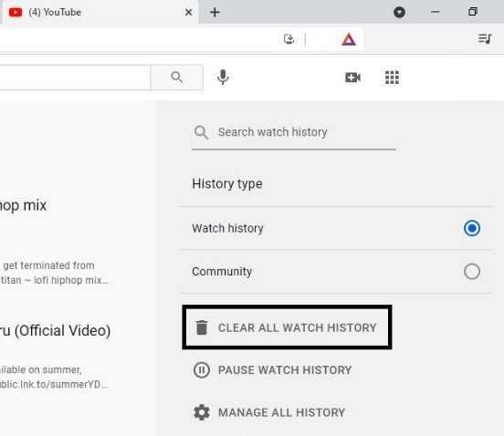Image resolution: width=504 pixels, height=436 pixels.
Task: Click the install app icon in address bar
Action: point(289,39)
